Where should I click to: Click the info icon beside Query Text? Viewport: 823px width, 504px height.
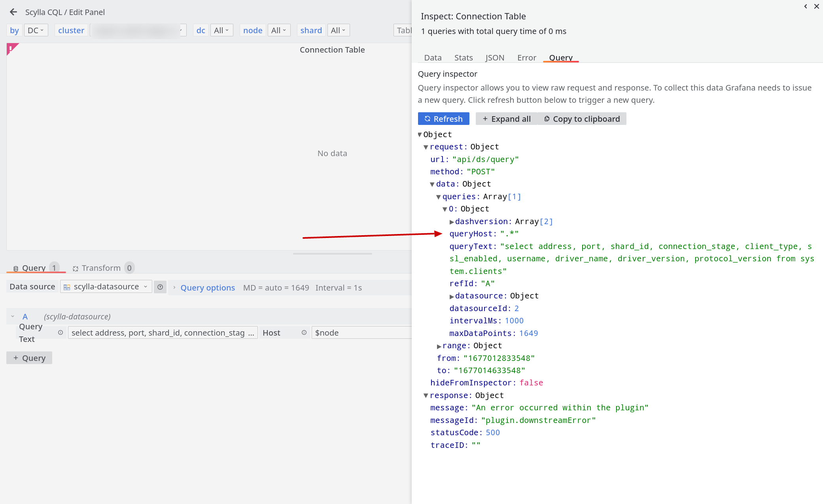pyautogui.click(x=61, y=332)
